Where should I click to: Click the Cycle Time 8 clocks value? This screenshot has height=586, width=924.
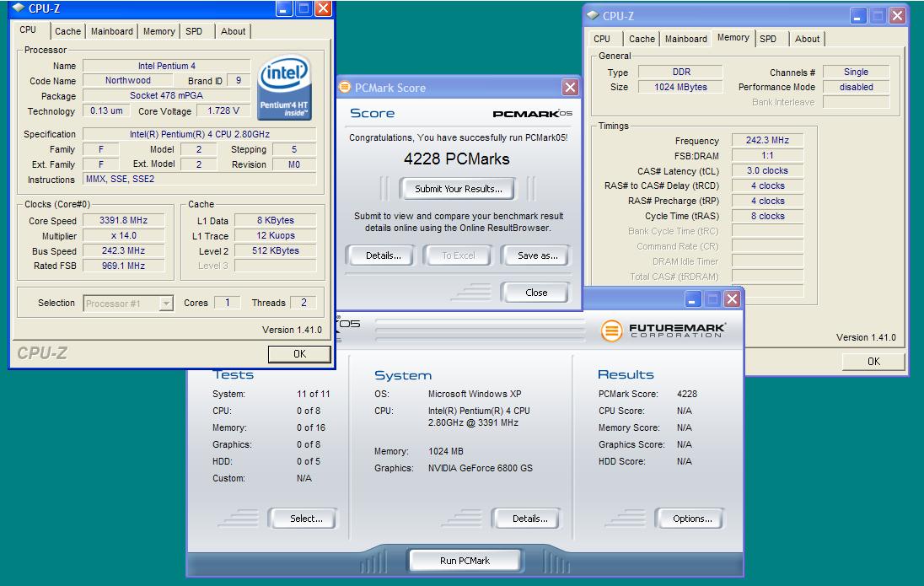pos(767,217)
